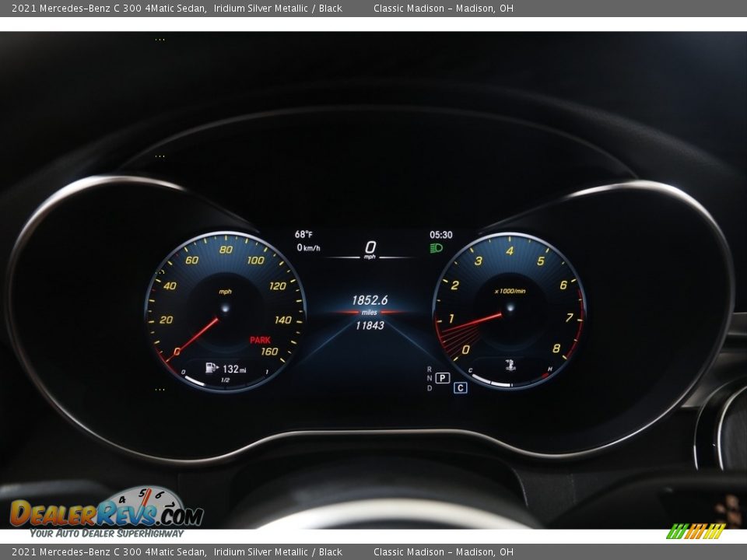Tap the 11843 odometer reading
747x560 pixels.
point(370,325)
